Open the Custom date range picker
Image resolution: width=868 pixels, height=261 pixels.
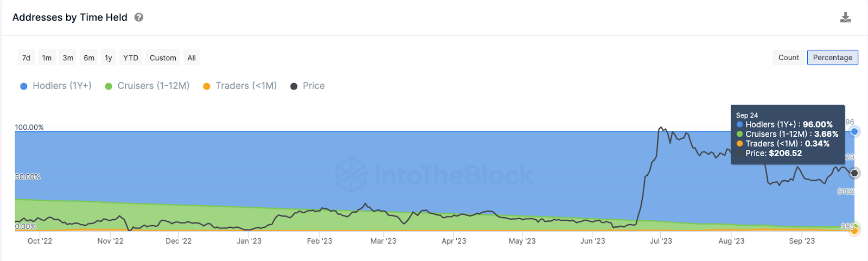(163, 58)
